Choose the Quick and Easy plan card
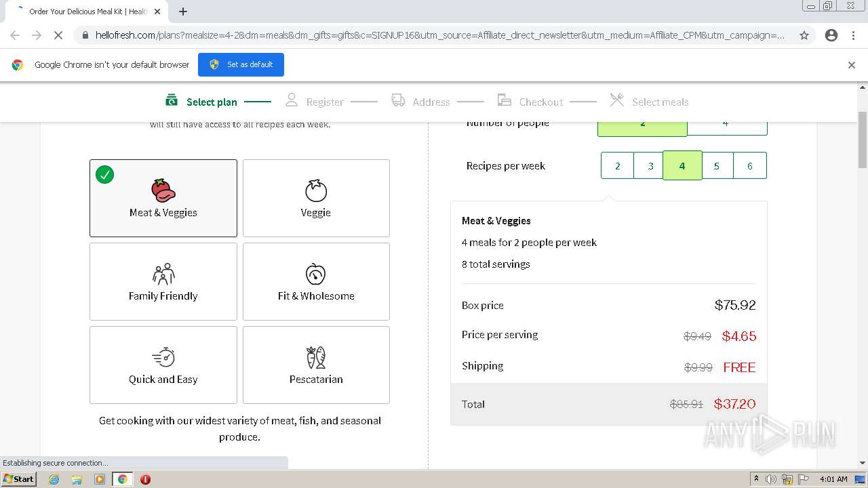 [163, 365]
